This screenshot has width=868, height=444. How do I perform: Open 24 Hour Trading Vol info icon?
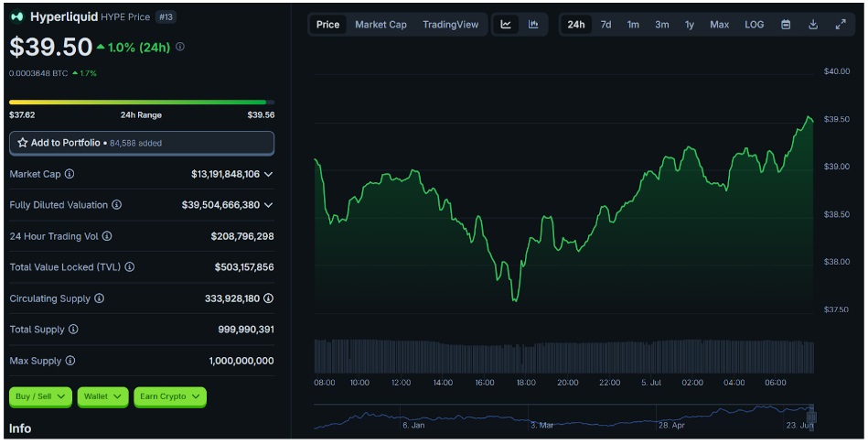pyautogui.click(x=107, y=236)
